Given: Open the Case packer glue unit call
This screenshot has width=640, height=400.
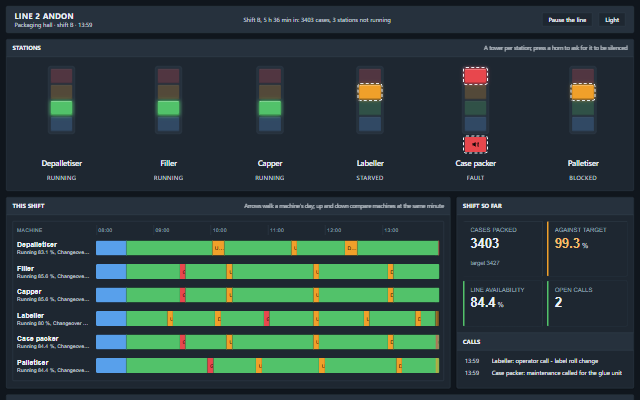Looking at the screenshot, I should [x=544, y=373].
